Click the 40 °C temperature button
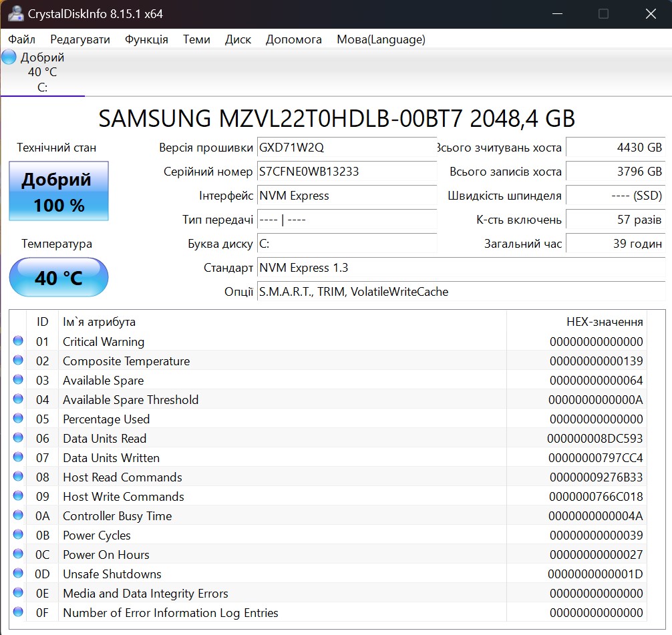 [59, 277]
